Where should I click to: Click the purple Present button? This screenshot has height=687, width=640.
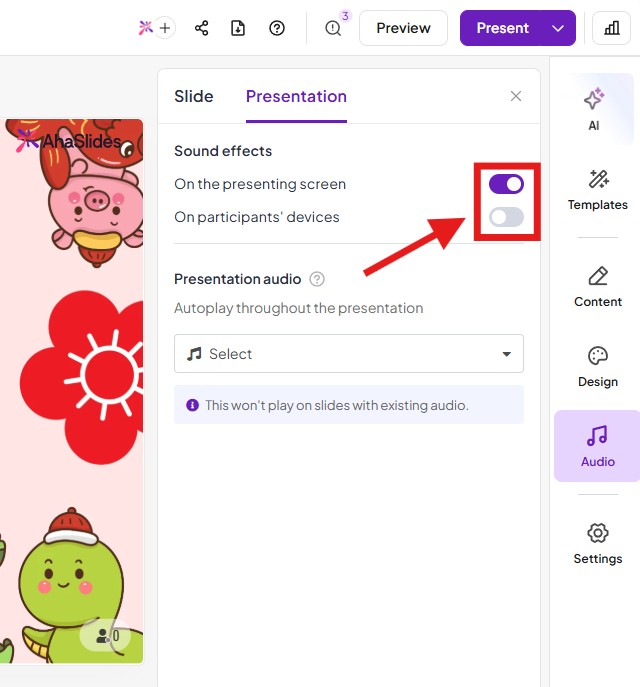(502, 28)
